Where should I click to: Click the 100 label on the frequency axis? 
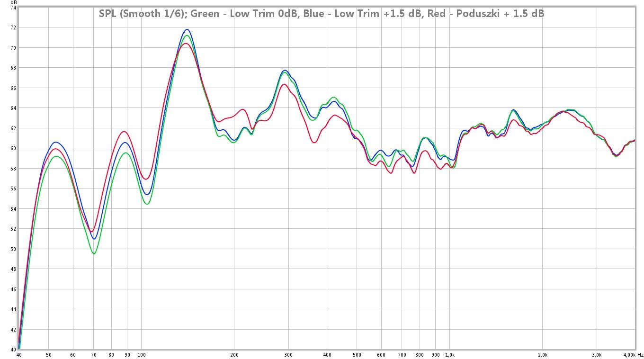(141, 355)
